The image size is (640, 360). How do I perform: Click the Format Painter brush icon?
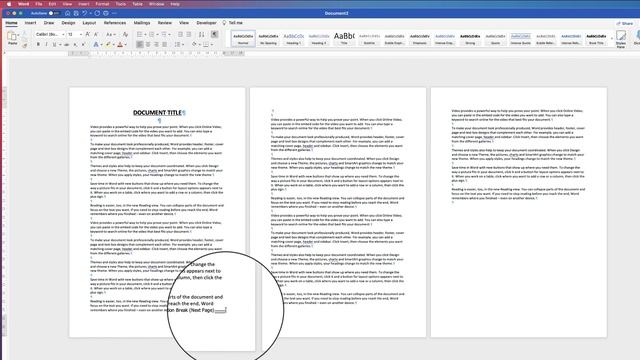24,45
